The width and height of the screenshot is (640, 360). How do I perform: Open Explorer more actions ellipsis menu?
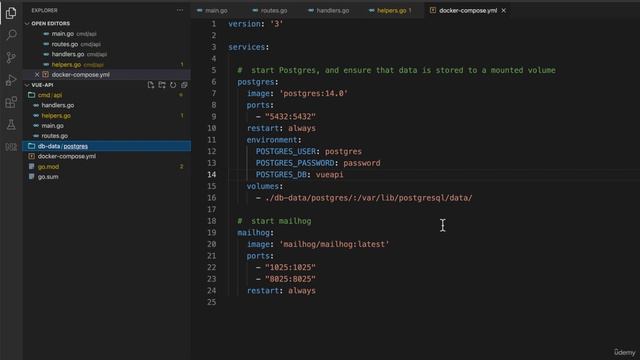click(180, 10)
